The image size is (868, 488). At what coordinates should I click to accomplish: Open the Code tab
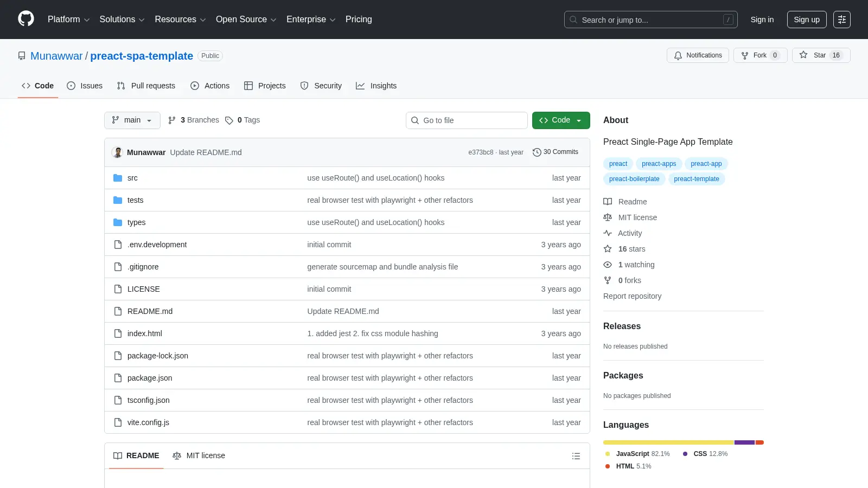tap(38, 86)
